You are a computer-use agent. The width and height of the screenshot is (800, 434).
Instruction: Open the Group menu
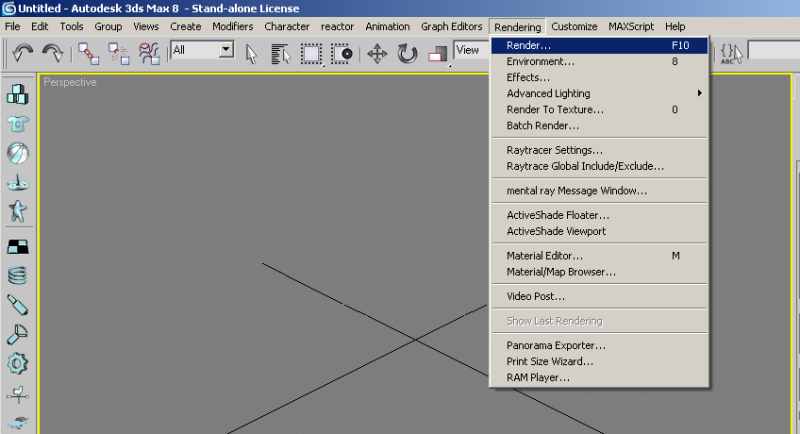point(108,27)
